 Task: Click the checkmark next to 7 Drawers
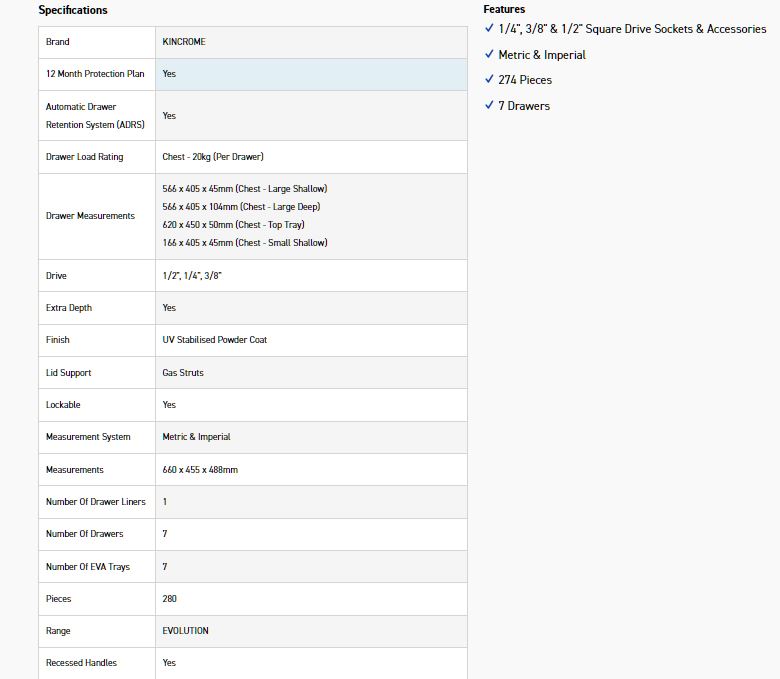(489, 106)
